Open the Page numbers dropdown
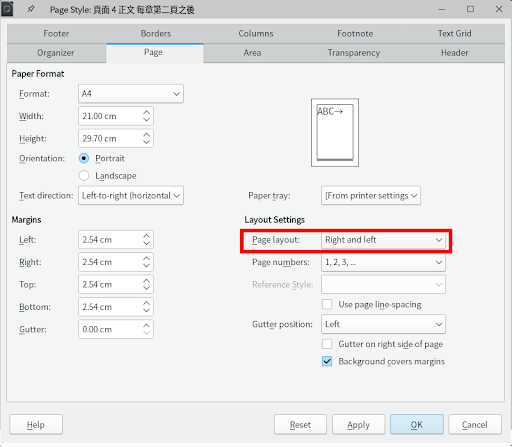 click(383, 262)
